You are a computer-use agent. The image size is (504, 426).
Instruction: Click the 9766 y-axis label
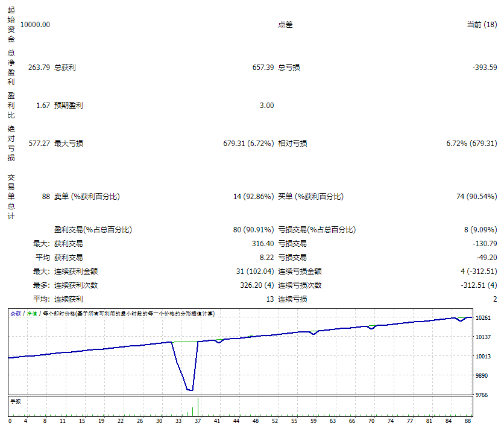[482, 395]
